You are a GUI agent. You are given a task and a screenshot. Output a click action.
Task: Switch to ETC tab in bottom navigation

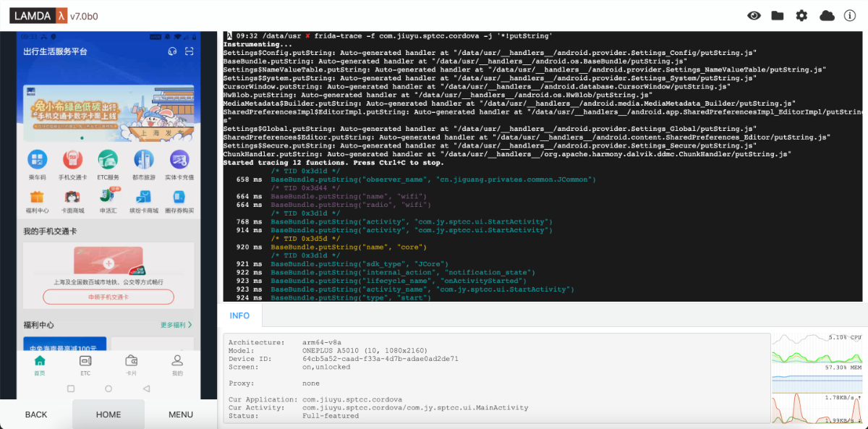(x=85, y=365)
